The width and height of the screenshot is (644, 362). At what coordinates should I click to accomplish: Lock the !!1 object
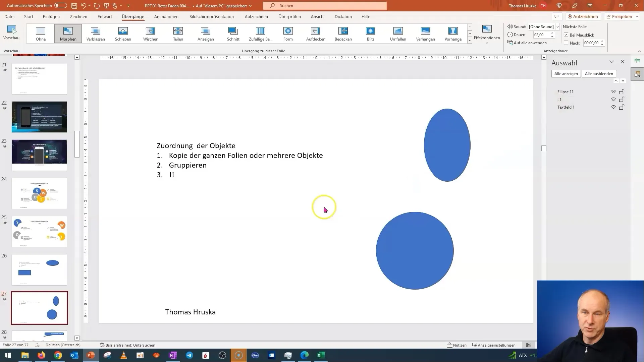click(622, 100)
